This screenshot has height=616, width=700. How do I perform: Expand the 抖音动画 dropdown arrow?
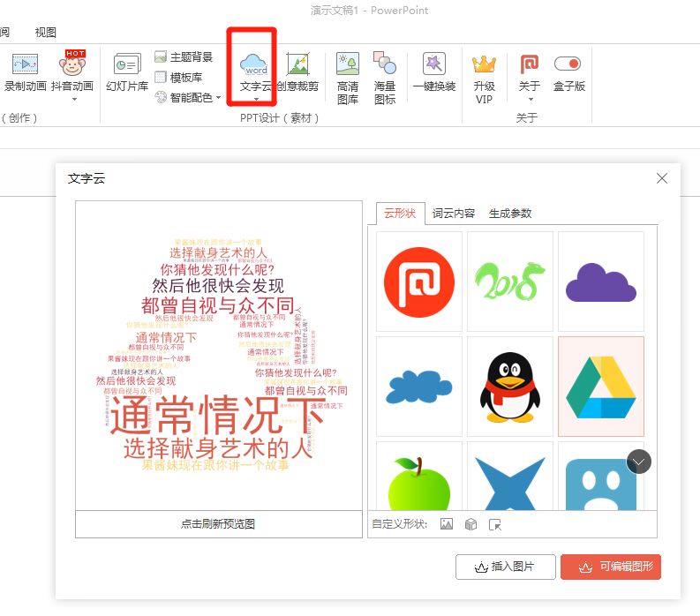pos(74,99)
